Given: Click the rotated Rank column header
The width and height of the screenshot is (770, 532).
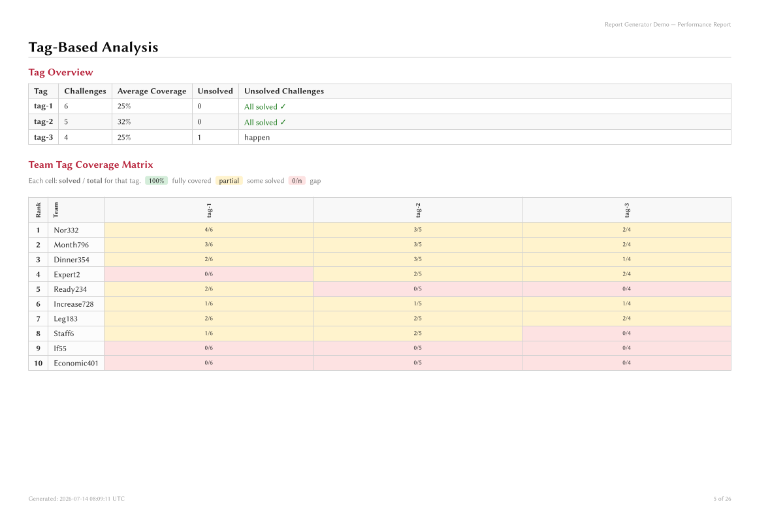Looking at the screenshot, I should [39, 210].
